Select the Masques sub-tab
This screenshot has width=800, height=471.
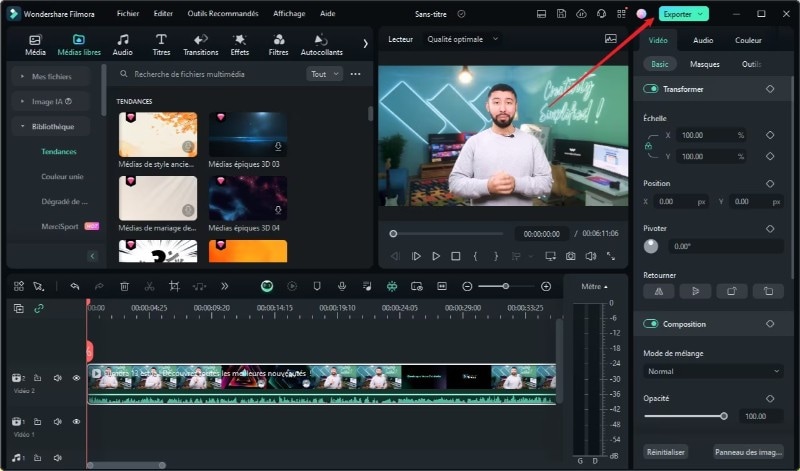click(705, 64)
